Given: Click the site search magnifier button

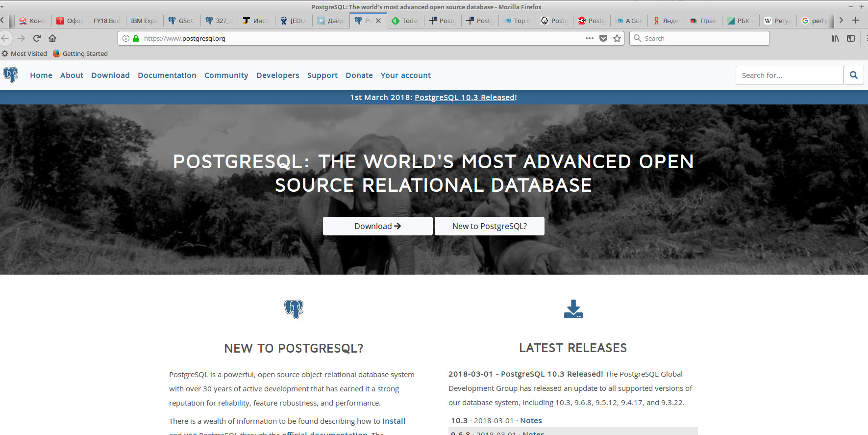Looking at the screenshot, I should [x=854, y=75].
